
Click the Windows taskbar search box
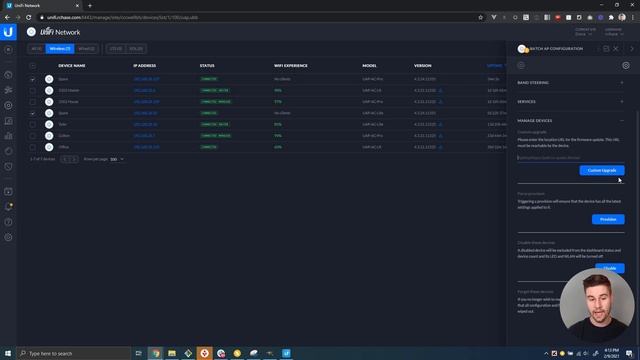tap(73, 353)
